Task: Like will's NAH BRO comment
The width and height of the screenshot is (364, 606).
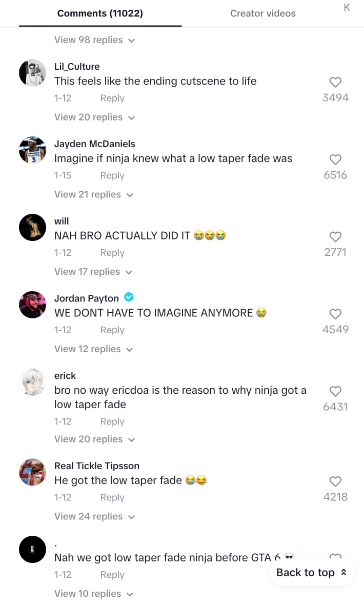Action: (335, 237)
